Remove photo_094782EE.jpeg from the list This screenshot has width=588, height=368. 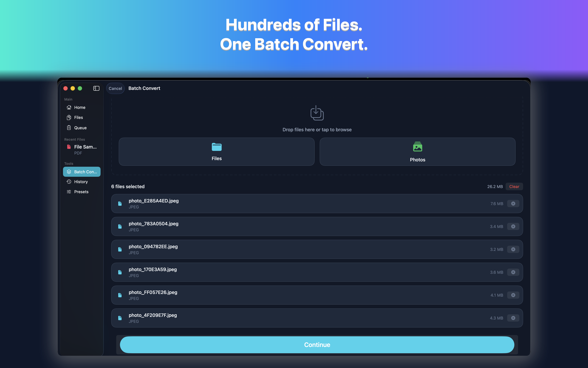(513, 249)
